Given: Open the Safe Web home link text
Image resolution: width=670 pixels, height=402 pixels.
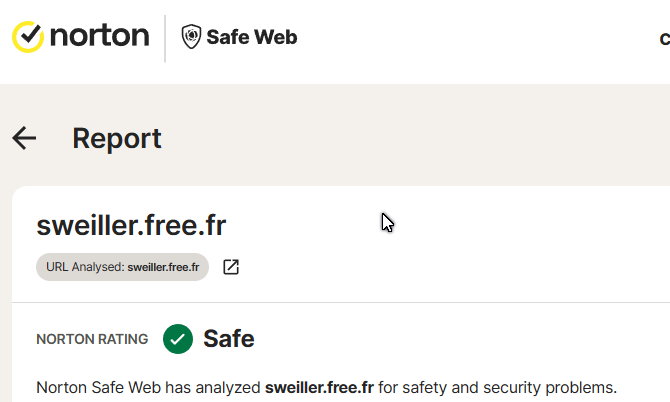Looking at the screenshot, I should pyautogui.click(x=252, y=37).
